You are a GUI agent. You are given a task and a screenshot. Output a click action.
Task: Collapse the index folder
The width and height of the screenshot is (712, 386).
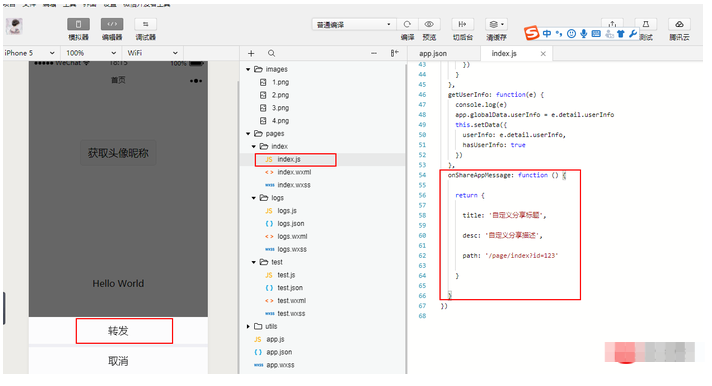[253, 147]
